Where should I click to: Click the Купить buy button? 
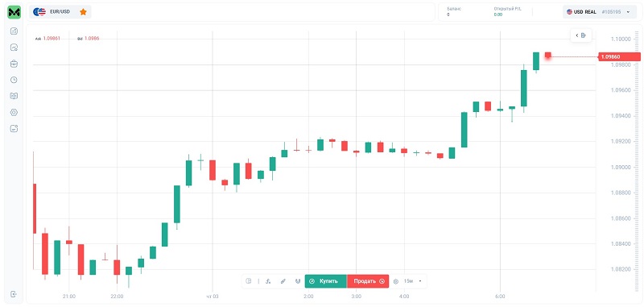click(326, 281)
